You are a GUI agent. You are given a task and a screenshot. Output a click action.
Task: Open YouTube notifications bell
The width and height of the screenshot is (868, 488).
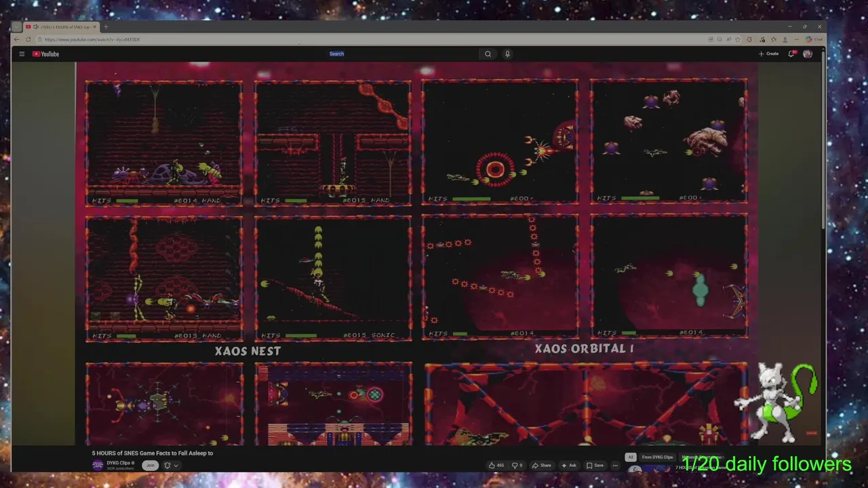[791, 54]
